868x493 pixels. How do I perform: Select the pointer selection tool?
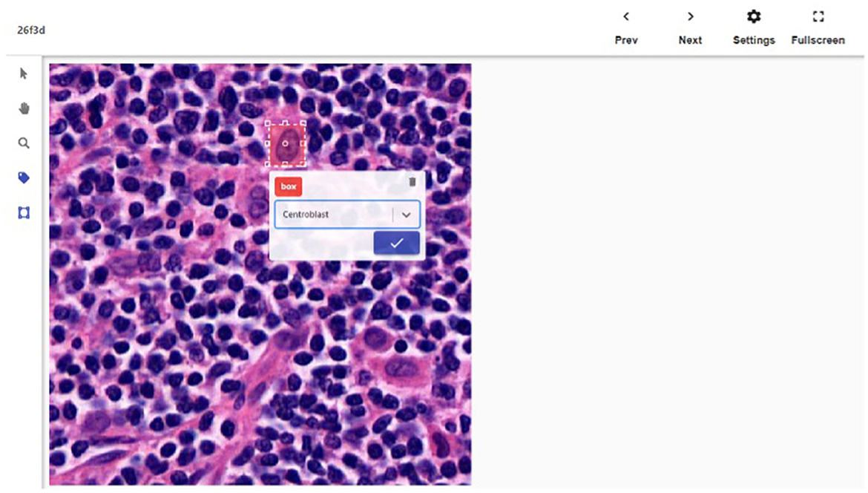[x=23, y=74]
